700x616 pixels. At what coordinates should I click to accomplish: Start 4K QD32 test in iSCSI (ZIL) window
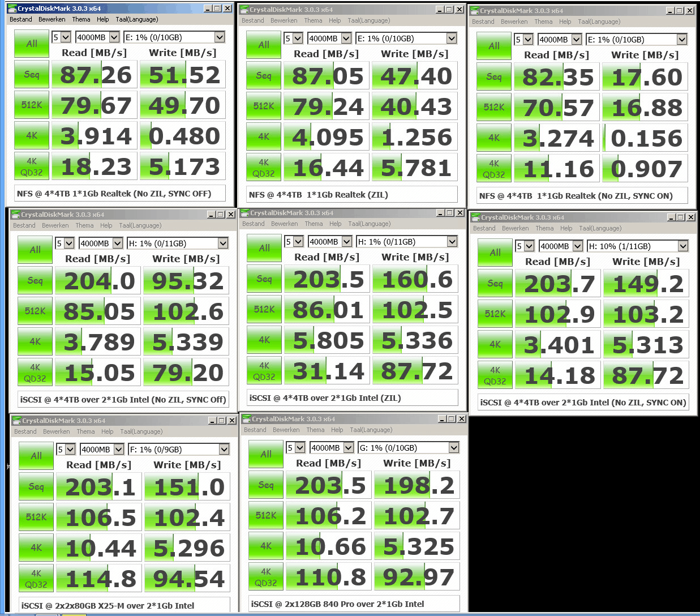coord(264,371)
